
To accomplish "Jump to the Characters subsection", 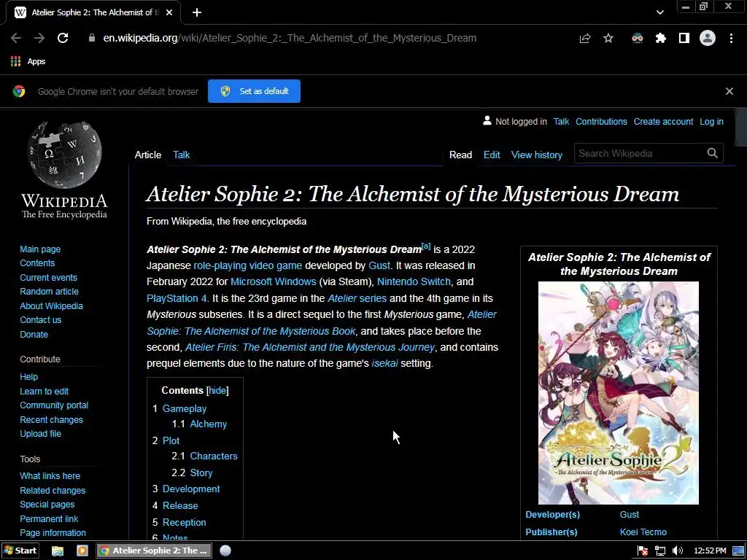I will [214, 456].
